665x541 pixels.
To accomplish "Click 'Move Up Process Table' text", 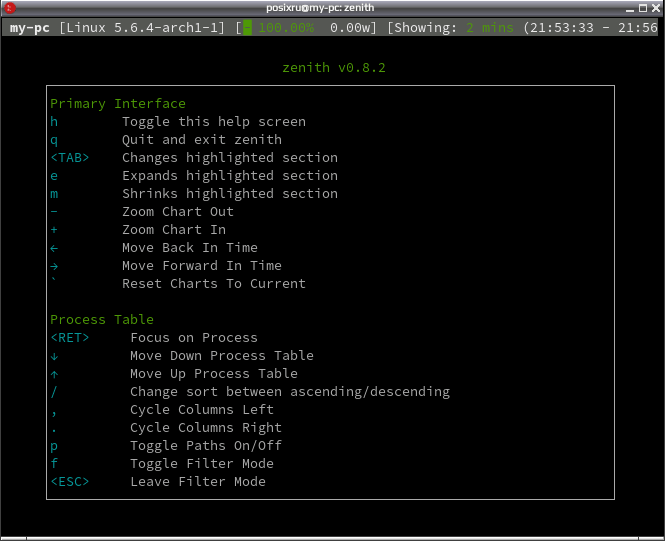I will pyautogui.click(x=214, y=374).
